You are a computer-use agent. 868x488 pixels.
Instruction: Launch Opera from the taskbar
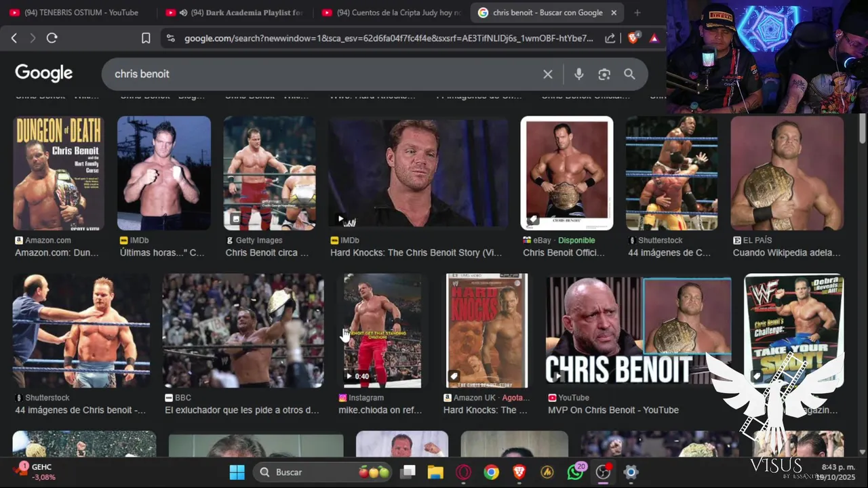point(464,472)
